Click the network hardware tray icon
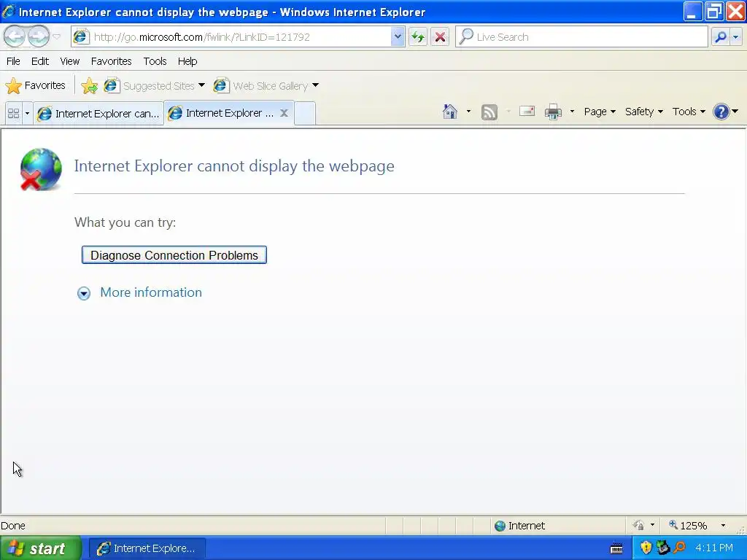747x560 pixels. click(x=662, y=548)
